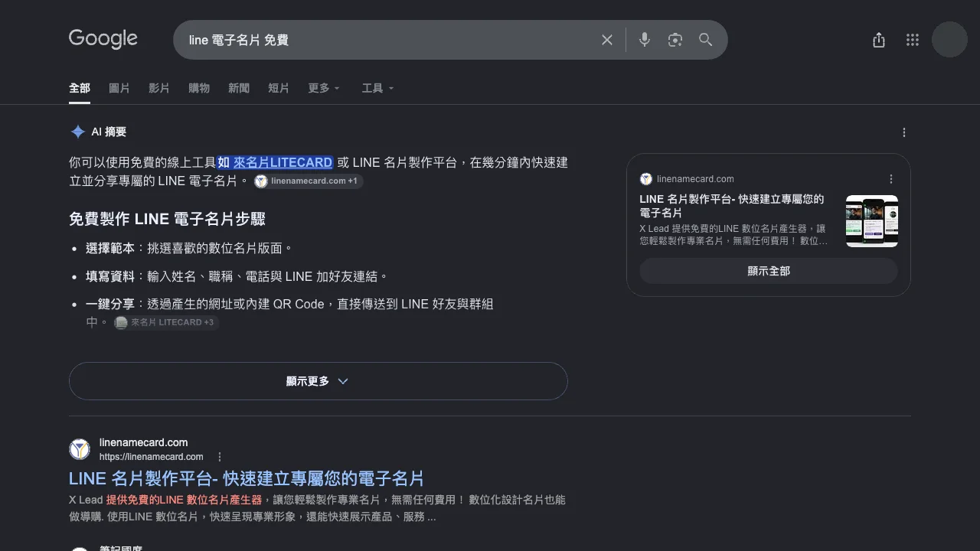This screenshot has height=551, width=980.
Task: Clear the search box text
Action: pyautogui.click(x=607, y=40)
